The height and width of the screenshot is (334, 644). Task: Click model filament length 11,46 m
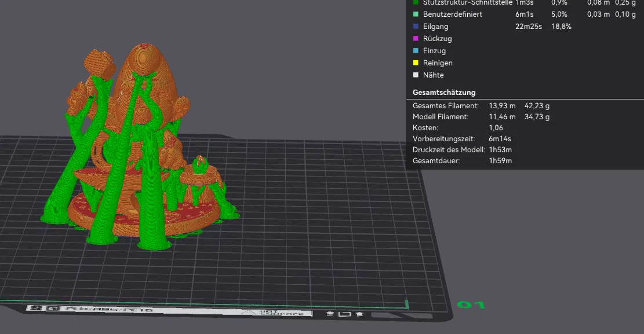click(502, 117)
